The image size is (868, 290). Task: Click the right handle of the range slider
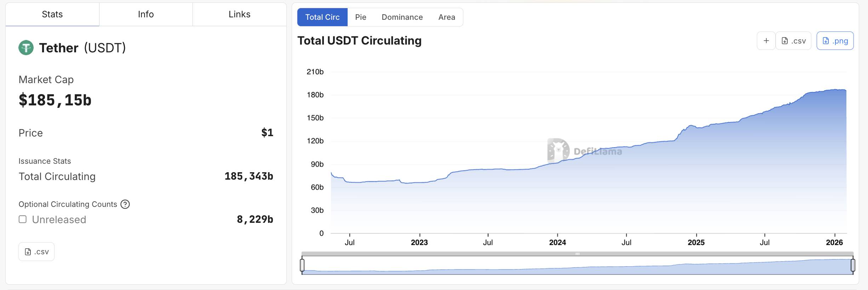click(x=853, y=265)
